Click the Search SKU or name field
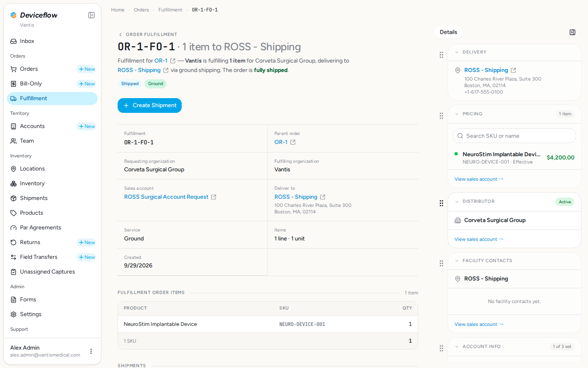Screen dimensions: 588x368 [514, 136]
